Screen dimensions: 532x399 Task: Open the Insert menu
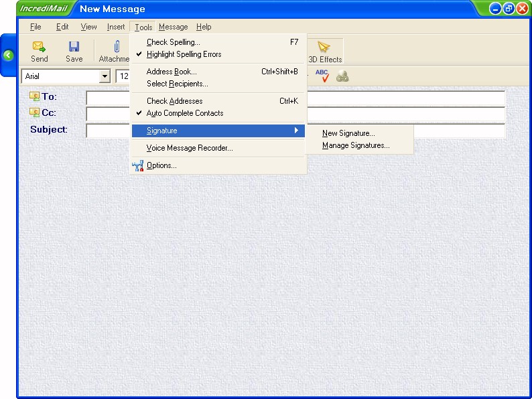click(x=116, y=27)
